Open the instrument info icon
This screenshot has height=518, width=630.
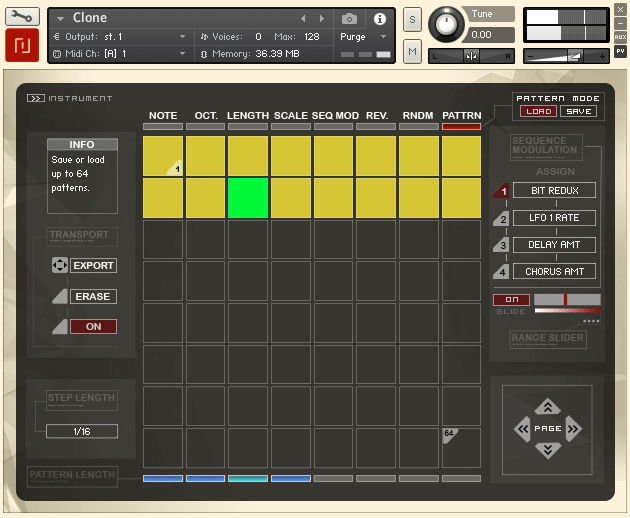[380, 19]
